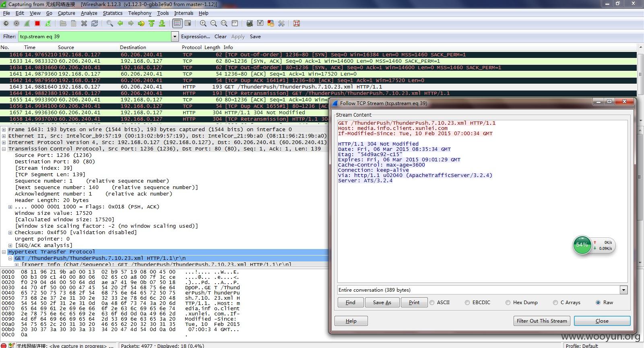The image size is (644, 348).
Task: Edit coloring rules icon
Action: pos(270,23)
